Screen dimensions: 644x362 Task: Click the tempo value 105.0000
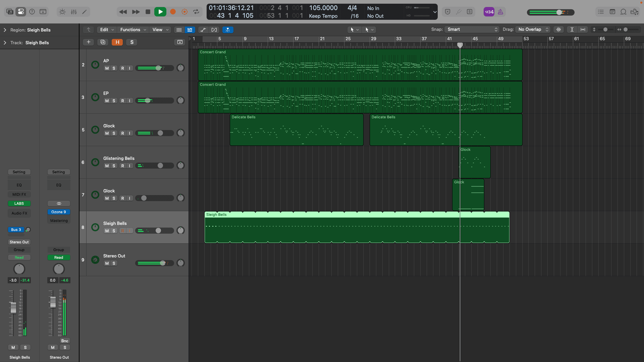pyautogui.click(x=323, y=8)
